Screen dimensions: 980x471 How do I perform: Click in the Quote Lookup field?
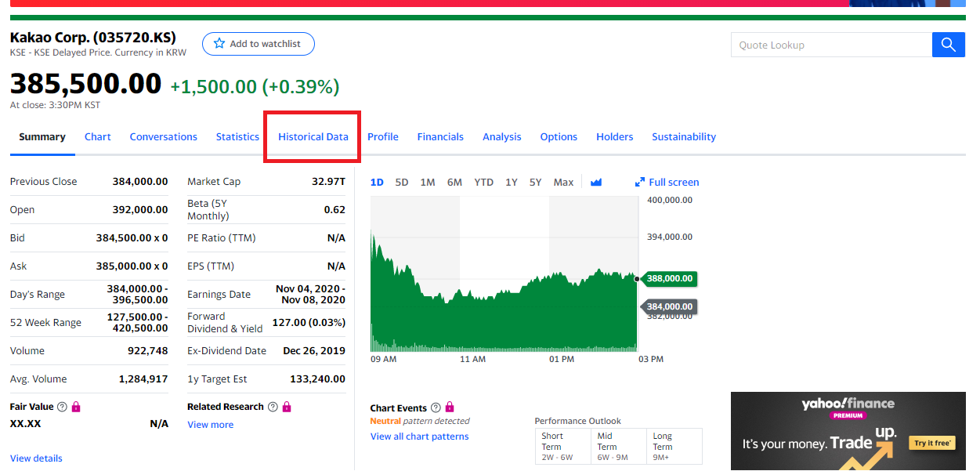pyautogui.click(x=831, y=45)
